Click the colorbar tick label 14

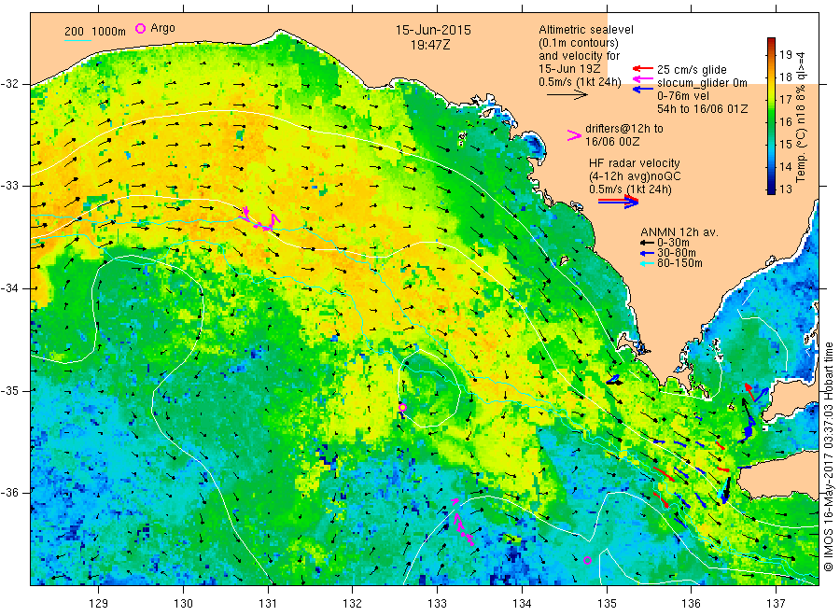click(x=785, y=166)
